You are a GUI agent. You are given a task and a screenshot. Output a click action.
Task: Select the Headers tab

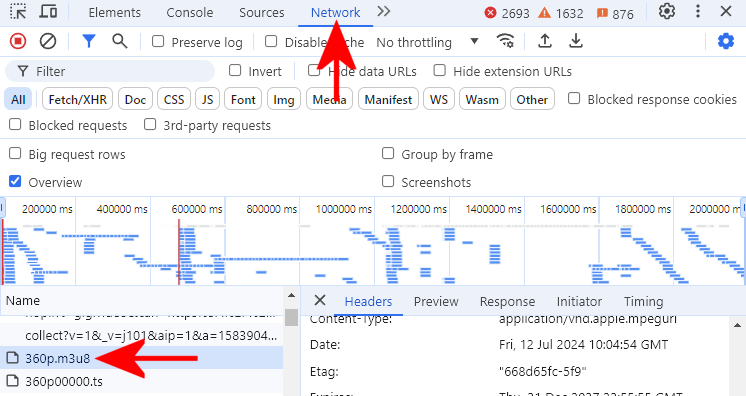[x=368, y=301]
